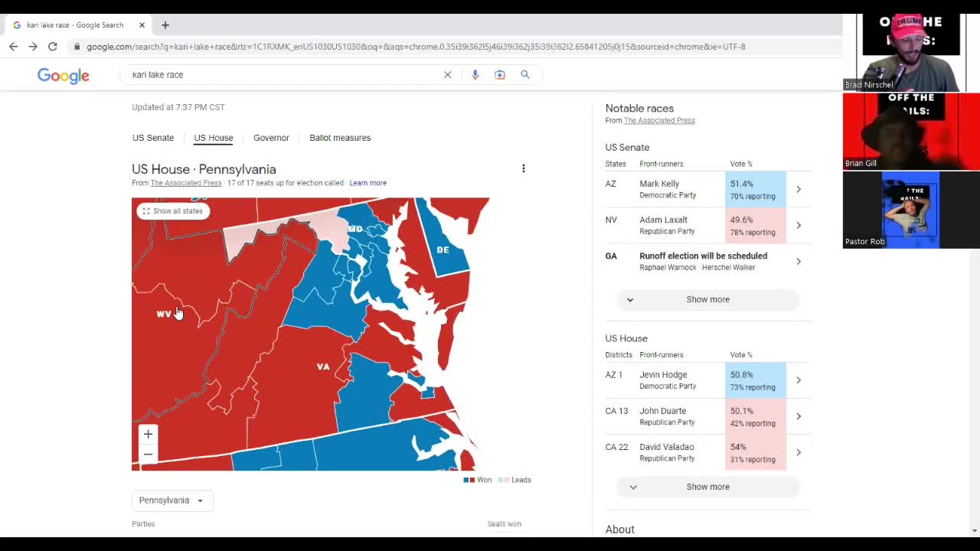Show more US Senate races

pos(707,299)
